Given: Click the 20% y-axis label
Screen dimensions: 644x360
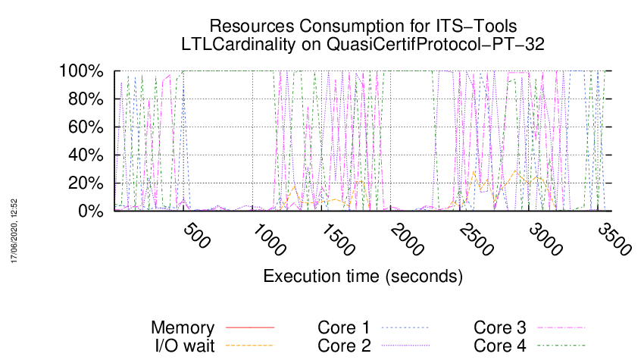Looking at the screenshot, I should pos(86,183).
